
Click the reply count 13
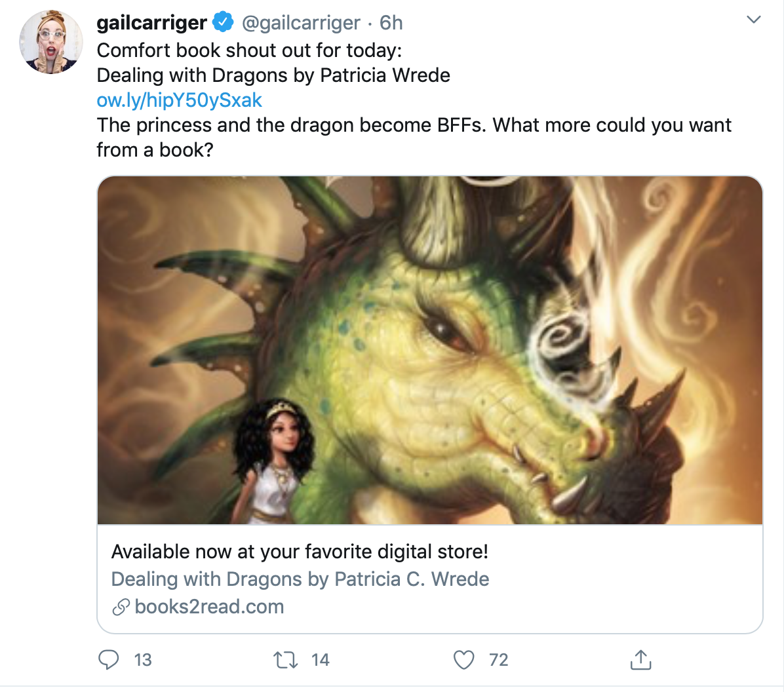(143, 660)
